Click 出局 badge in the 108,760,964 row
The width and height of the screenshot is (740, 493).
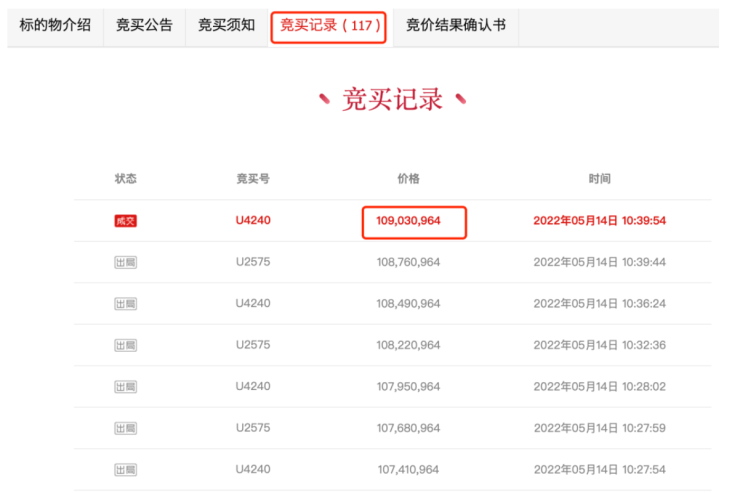point(125,262)
